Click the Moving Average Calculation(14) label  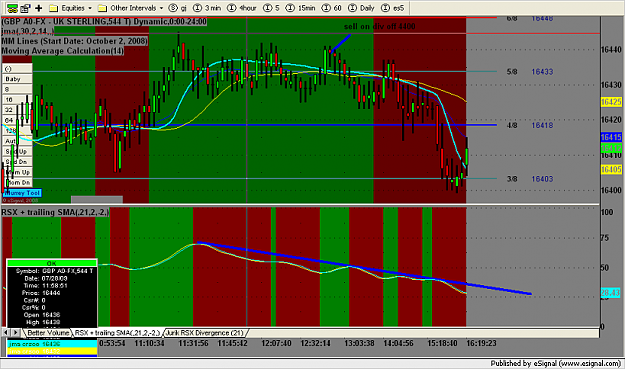(x=62, y=51)
